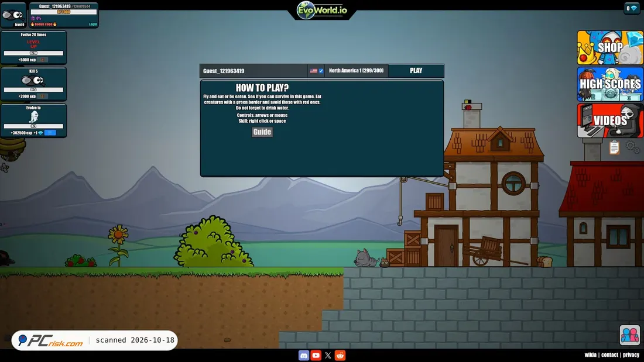Click the Evolve to quest progress bar
The height and width of the screenshot is (362, 644).
coord(34,126)
